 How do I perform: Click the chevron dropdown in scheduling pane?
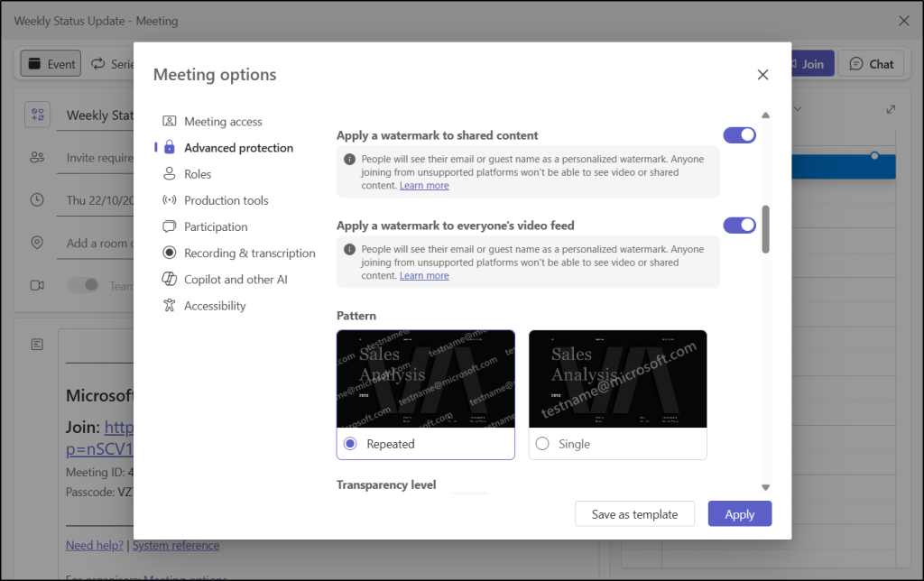pyautogui.click(x=798, y=109)
